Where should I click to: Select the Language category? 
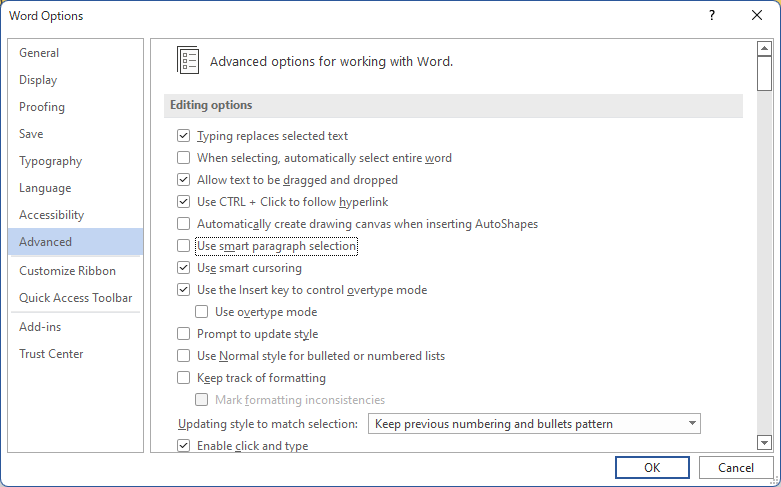point(75,188)
